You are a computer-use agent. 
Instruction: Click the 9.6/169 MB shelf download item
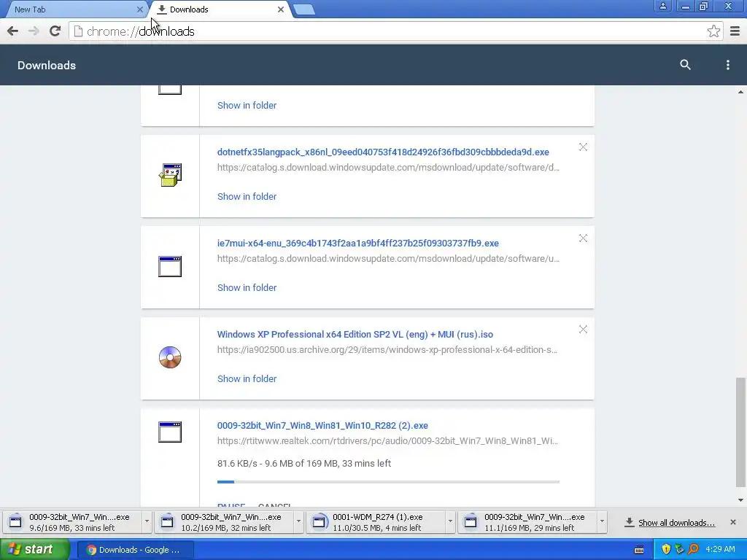point(74,522)
